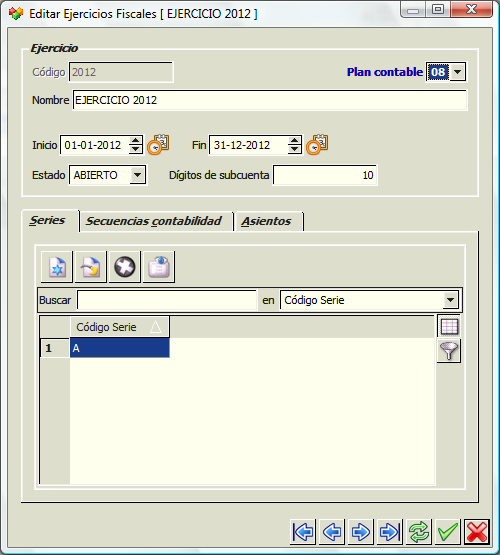This screenshot has width=500, height=555.
Task: Open the Plan contable dropdown
Action: [x=458, y=72]
